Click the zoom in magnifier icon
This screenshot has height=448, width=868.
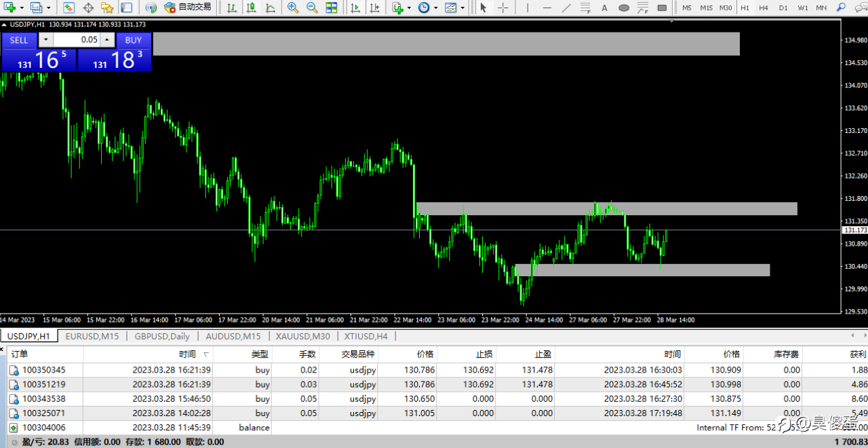point(292,7)
